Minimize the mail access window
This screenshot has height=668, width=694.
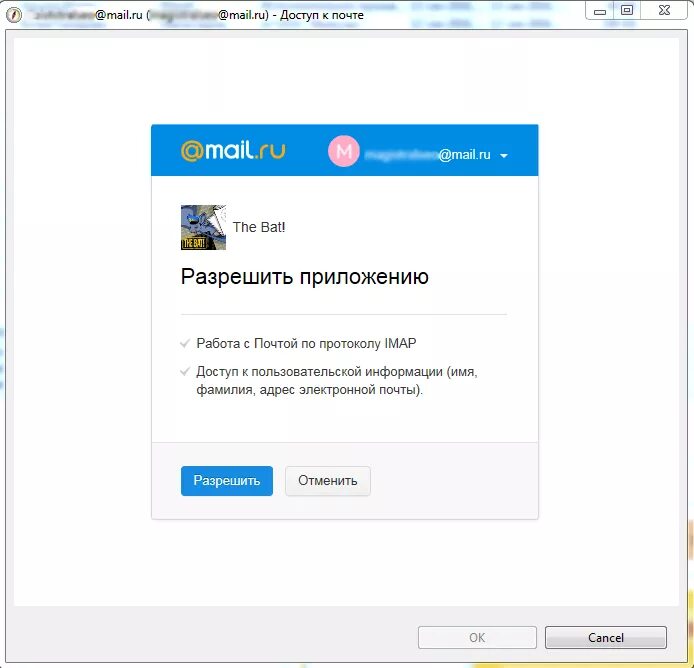pyautogui.click(x=600, y=11)
